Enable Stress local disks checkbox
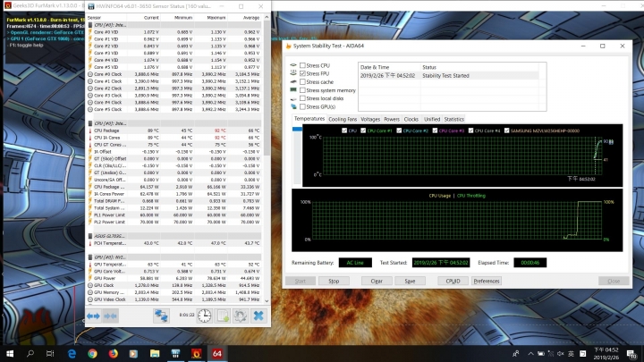Viewport: 644px width, 362px height. coord(302,98)
